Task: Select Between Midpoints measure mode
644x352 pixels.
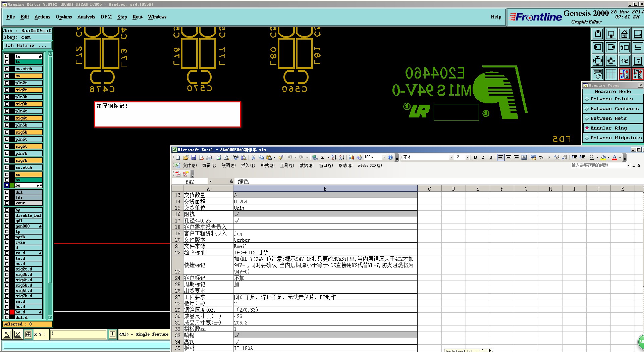Action: tap(613, 138)
